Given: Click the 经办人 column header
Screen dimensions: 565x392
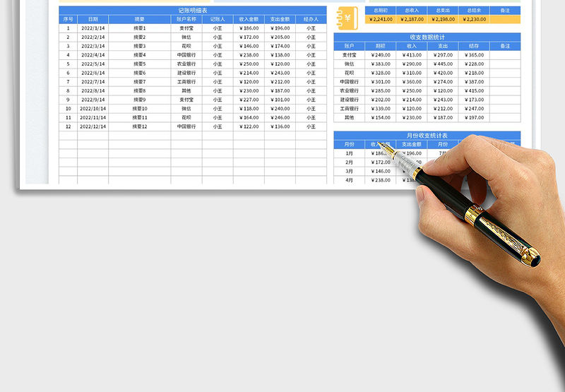Looking at the screenshot, I should [x=311, y=19].
